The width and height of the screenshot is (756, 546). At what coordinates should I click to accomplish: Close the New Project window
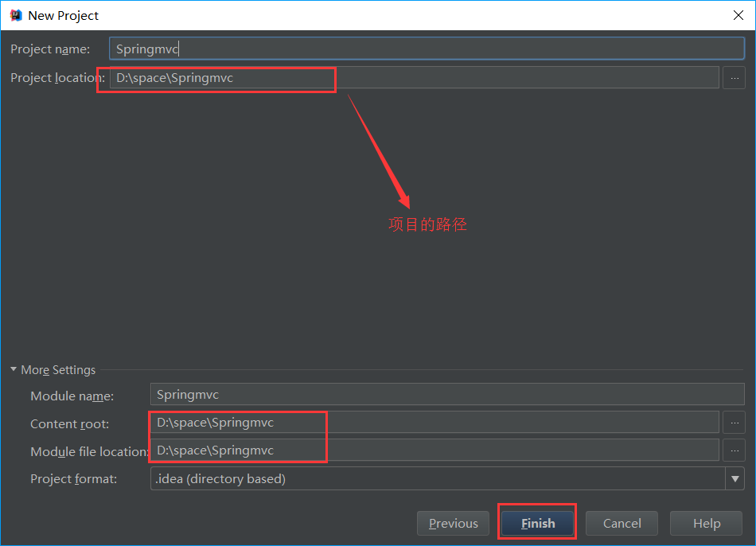coord(738,15)
